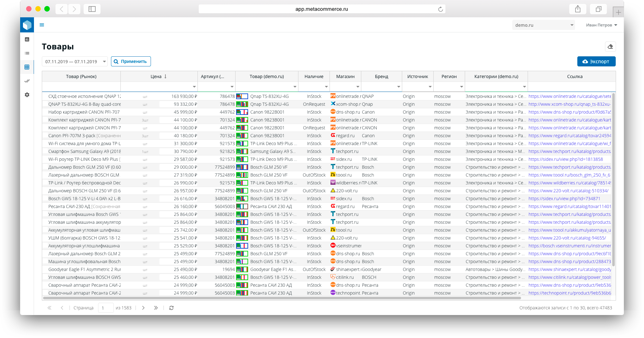
Task: Open the sidex.ru id=1813858 link
Action: pyautogui.click(x=566, y=159)
